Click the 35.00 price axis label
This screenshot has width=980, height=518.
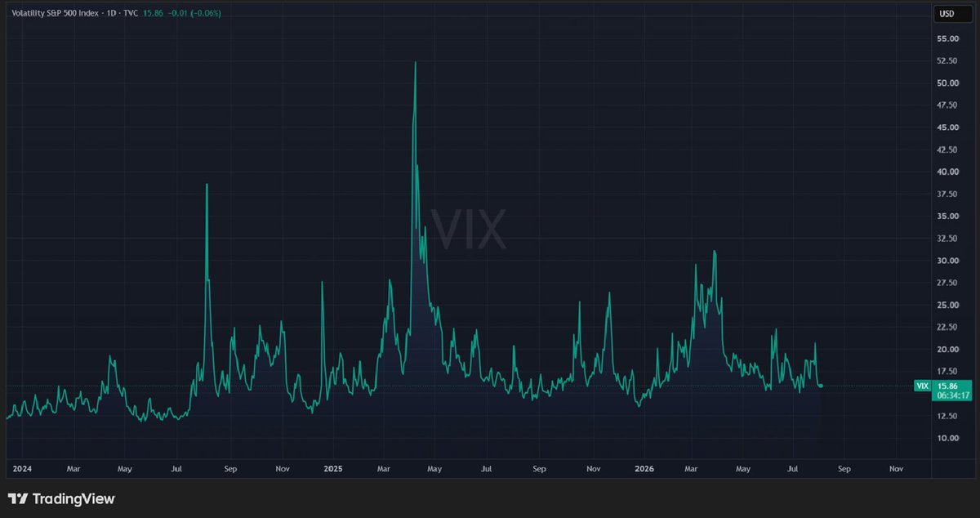(x=947, y=216)
